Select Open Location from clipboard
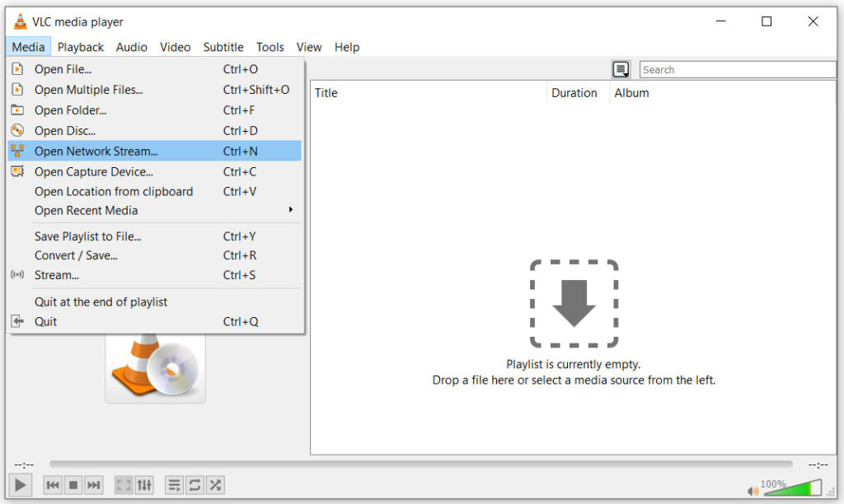The width and height of the screenshot is (844, 504). coord(154,191)
